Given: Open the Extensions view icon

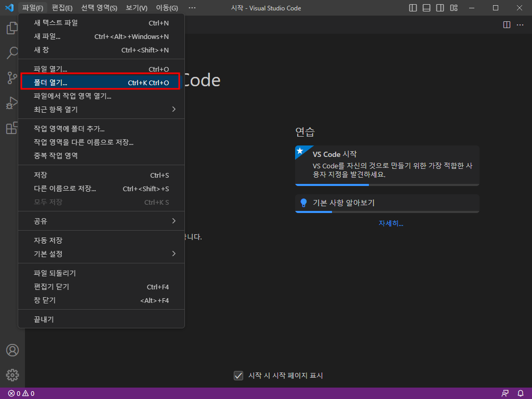Looking at the screenshot, I should (12, 128).
